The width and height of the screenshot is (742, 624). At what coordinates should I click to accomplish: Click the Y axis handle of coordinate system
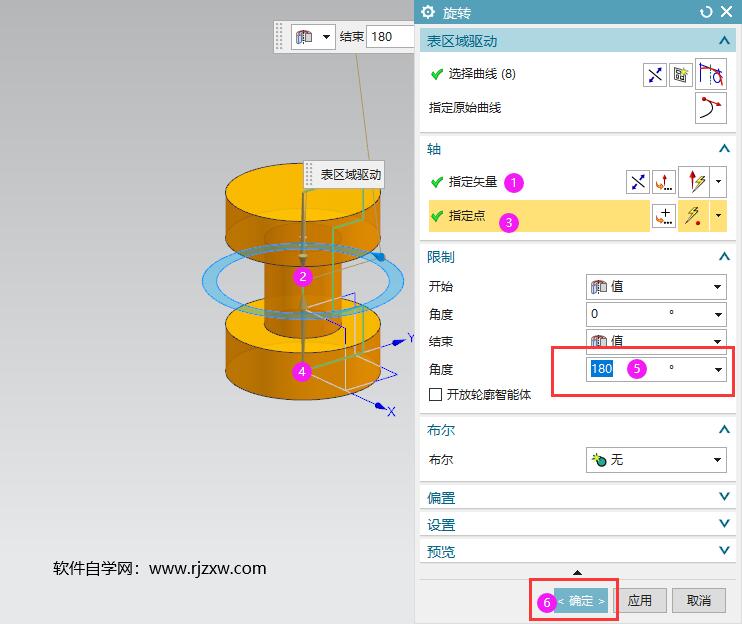click(401, 341)
